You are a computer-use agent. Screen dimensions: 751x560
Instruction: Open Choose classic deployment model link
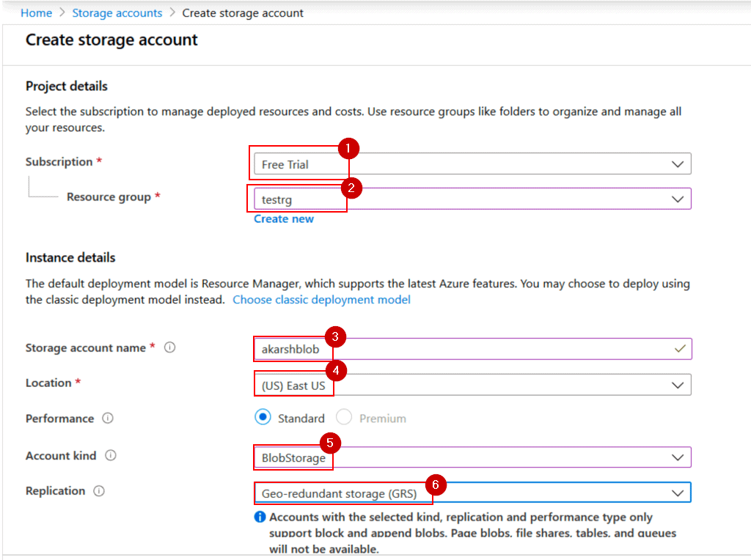(321, 300)
